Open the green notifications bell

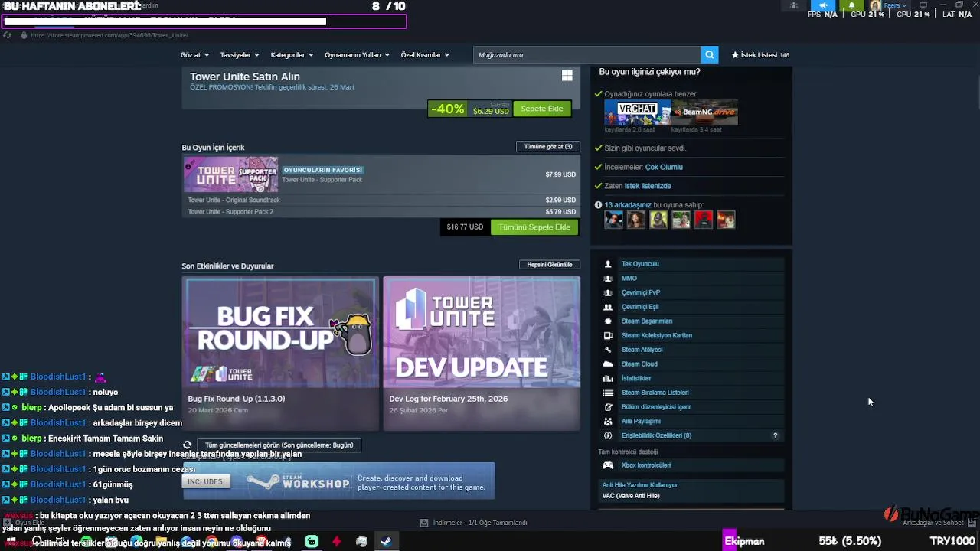[x=851, y=5]
